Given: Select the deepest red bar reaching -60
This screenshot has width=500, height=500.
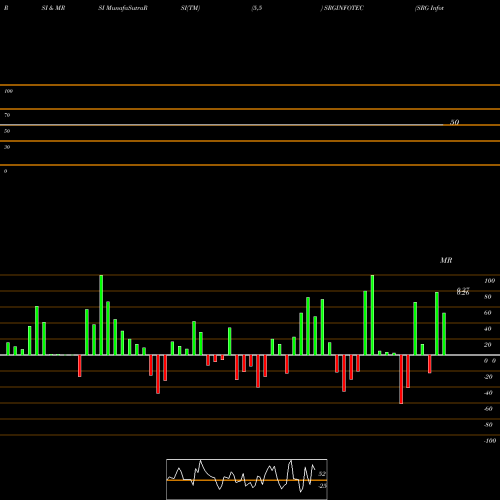Looking at the screenshot, I should point(401,379).
